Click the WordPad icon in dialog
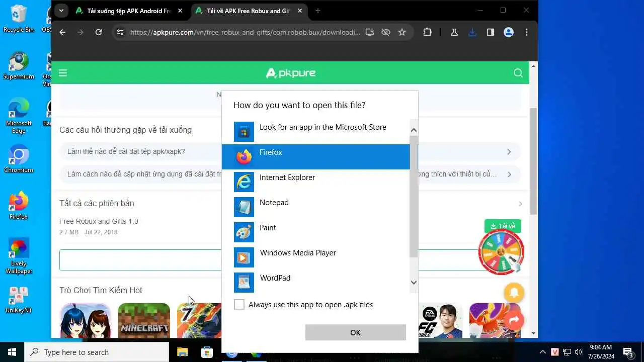644x362 pixels. click(244, 283)
